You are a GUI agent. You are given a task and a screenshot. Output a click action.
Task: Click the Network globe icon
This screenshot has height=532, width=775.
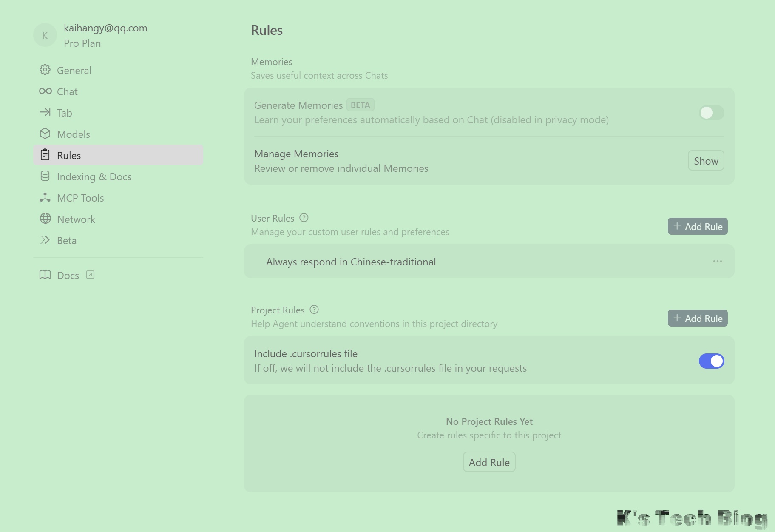(45, 219)
